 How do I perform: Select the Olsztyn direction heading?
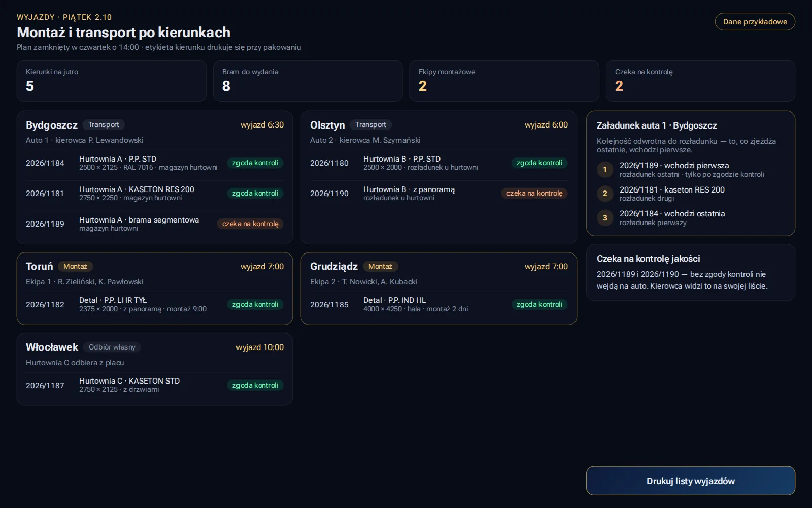click(327, 125)
